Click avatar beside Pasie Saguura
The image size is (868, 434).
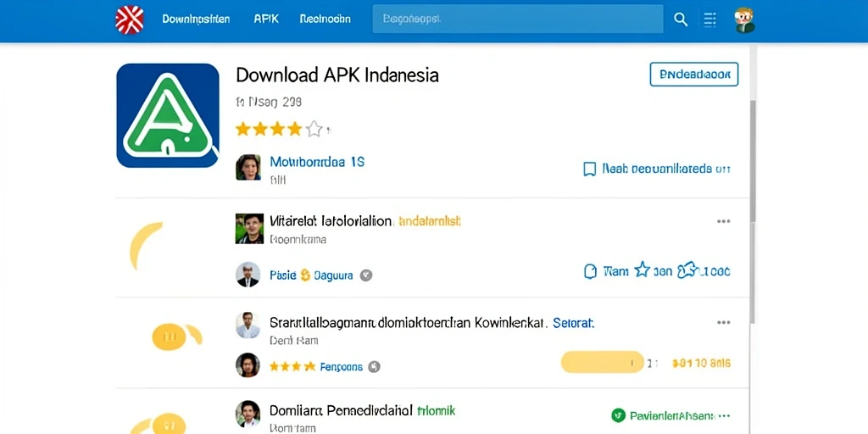click(x=248, y=275)
